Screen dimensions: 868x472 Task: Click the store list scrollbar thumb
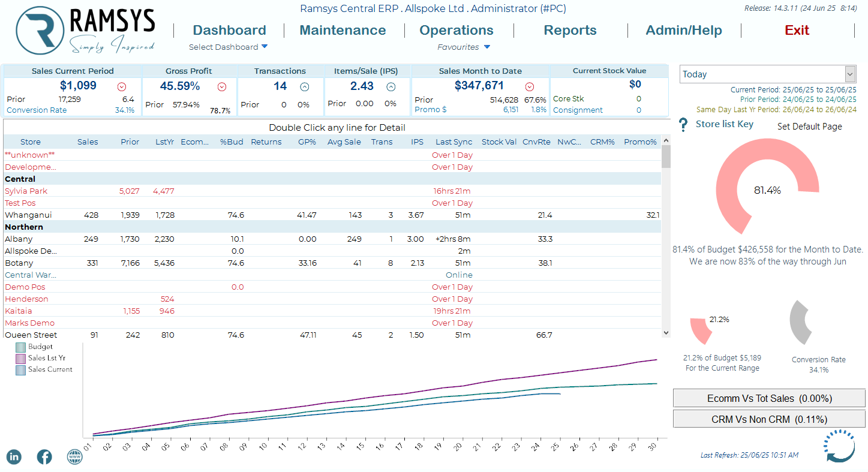point(666,157)
